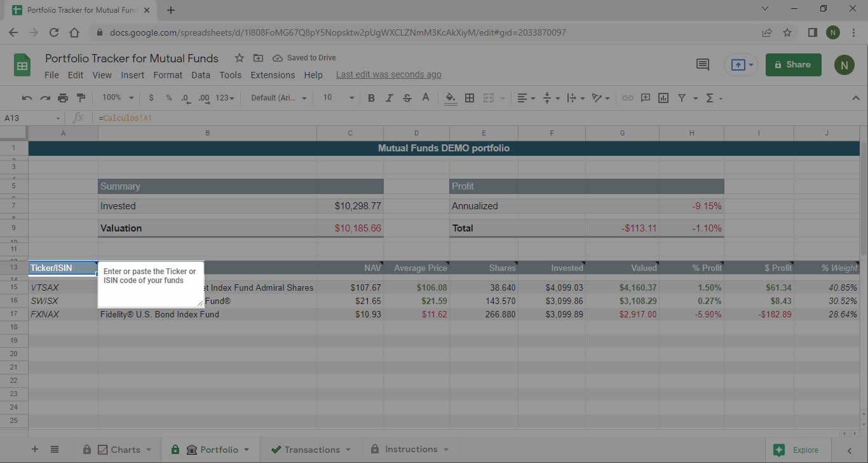868x463 pixels.
Task: Open the font size dropdown
Action: click(337, 97)
